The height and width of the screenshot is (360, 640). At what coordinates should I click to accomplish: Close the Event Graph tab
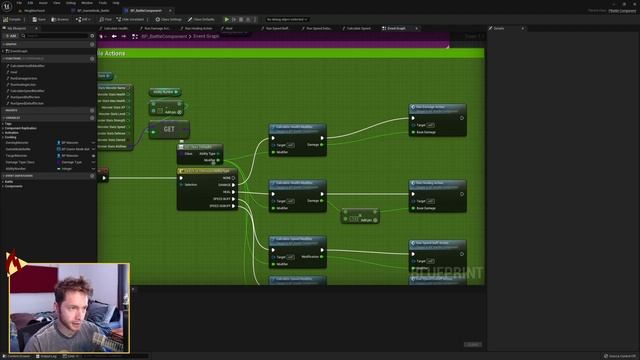pos(416,28)
